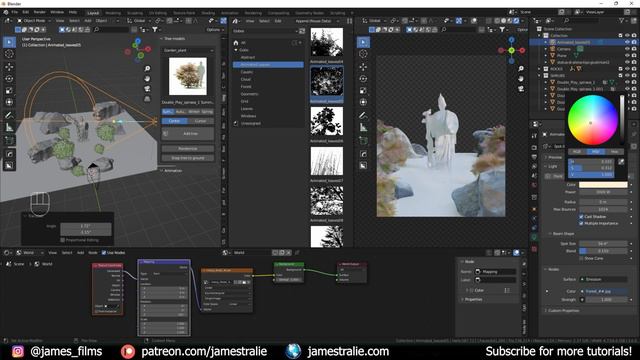This screenshot has width=640, height=360.
Task: Select the Center placement option
Action: [175, 121]
